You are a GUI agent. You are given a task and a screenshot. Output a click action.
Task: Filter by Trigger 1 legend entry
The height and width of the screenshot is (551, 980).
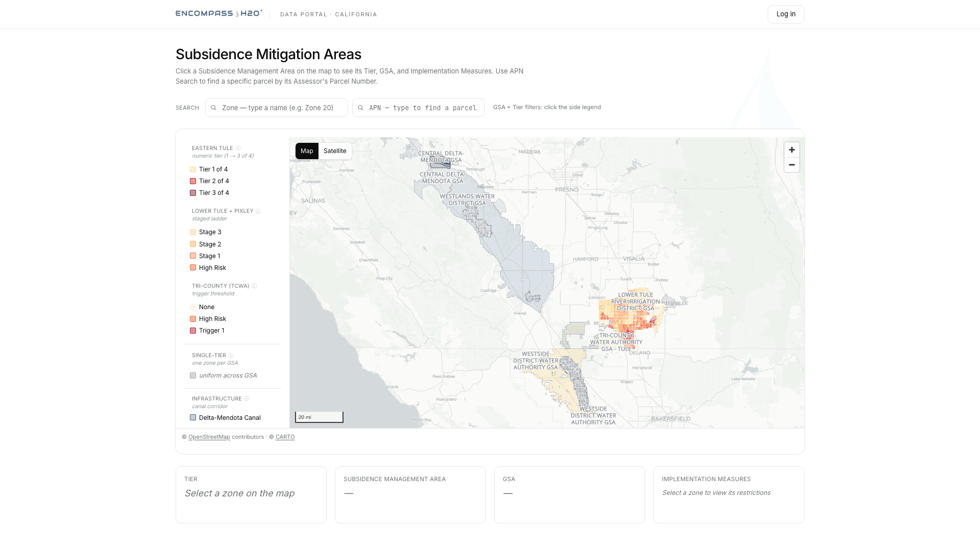point(207,331)
